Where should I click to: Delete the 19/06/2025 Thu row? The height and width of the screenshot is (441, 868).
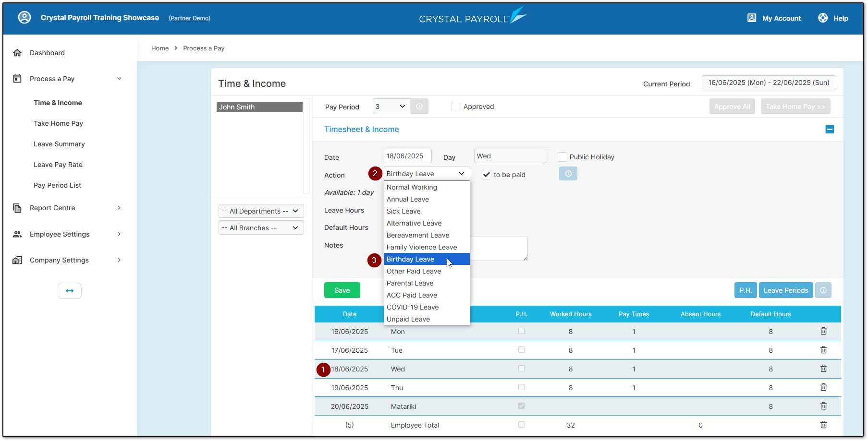823,387
